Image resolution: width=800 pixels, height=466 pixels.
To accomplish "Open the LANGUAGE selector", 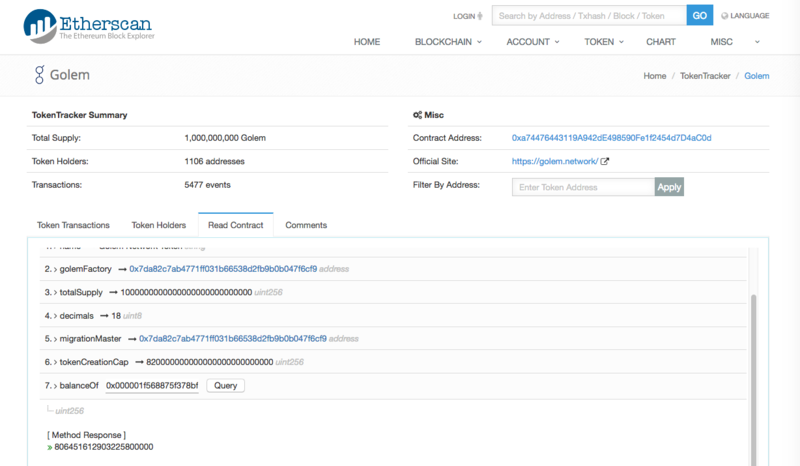I will tap(749, 16).
